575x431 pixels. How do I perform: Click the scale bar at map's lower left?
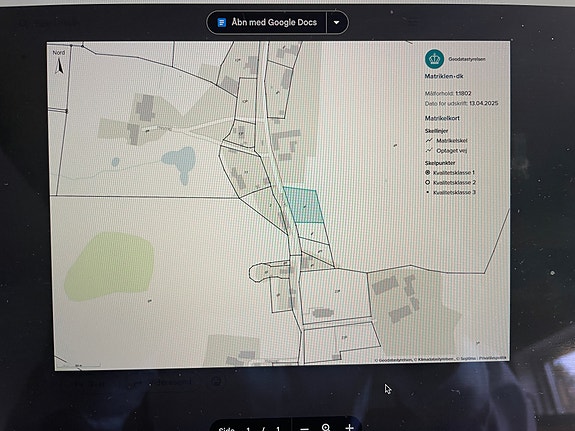tap(78, 365)
